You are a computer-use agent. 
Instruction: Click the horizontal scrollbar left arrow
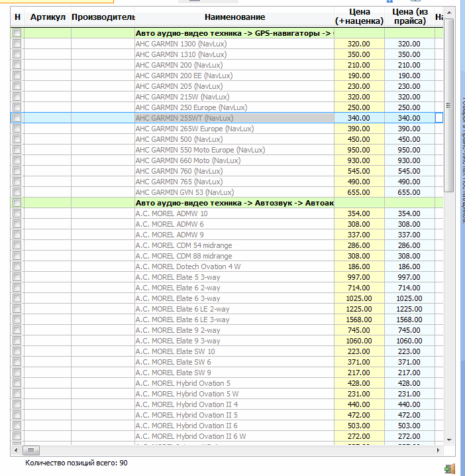[16, 450]
